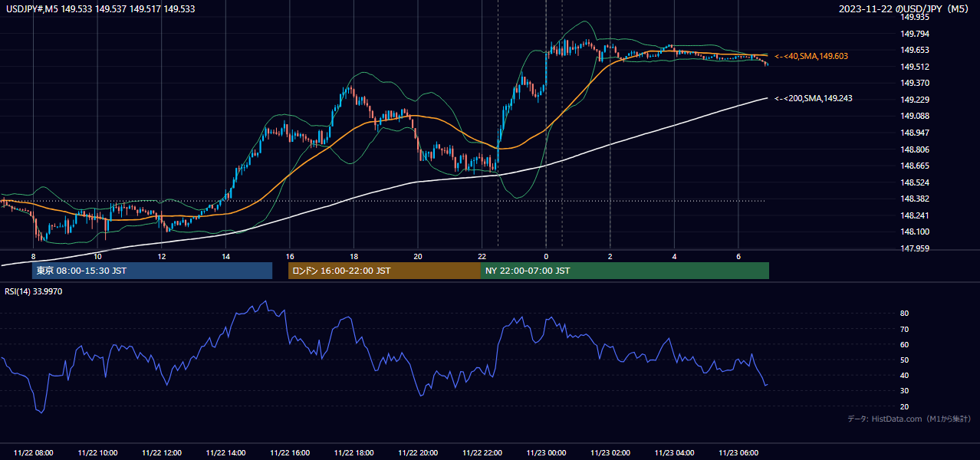Click the 149.370 price axis label
Image resolution: width=980 pixels, height=460 pixels.
click(x=916, y=83)
